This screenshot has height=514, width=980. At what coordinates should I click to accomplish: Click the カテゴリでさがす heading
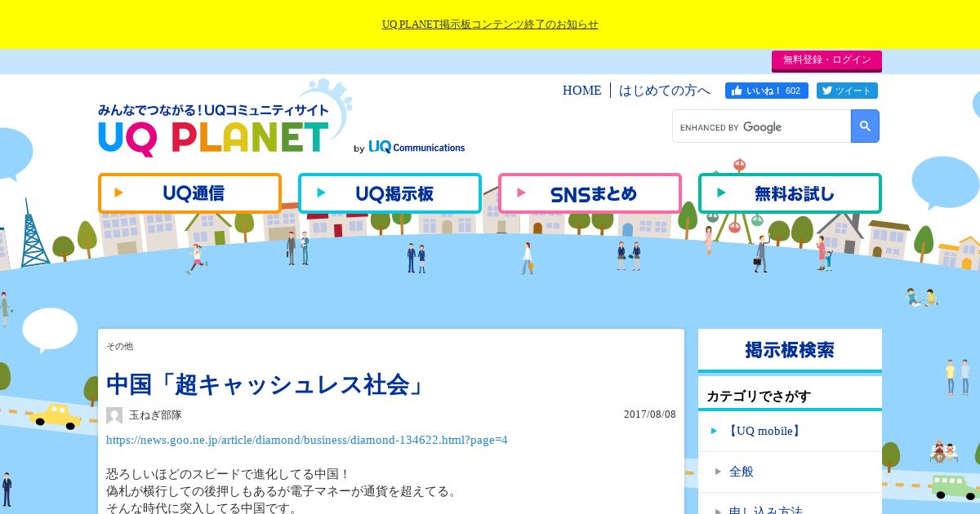click(x=759, y=397)
